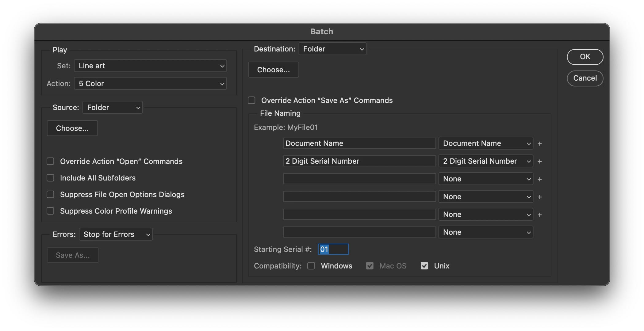The image size is (644, 331).
Task: Click the Starting Serial number field
Action: [x=333, y=249]
